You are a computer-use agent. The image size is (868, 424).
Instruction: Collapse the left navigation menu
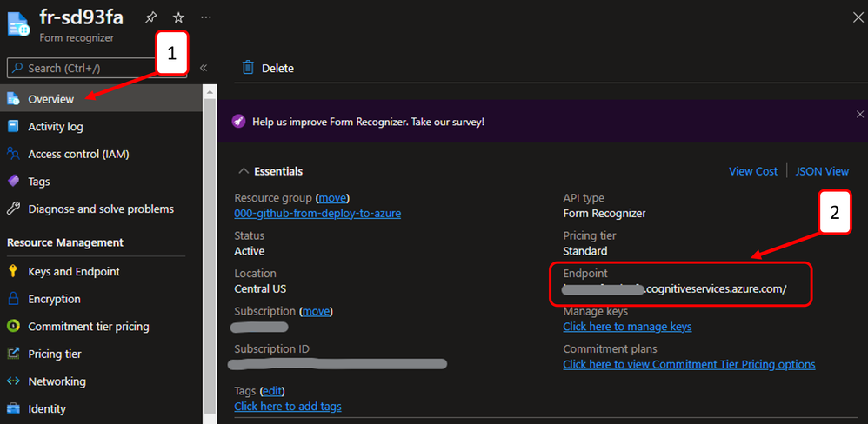[x=204, y=68]
